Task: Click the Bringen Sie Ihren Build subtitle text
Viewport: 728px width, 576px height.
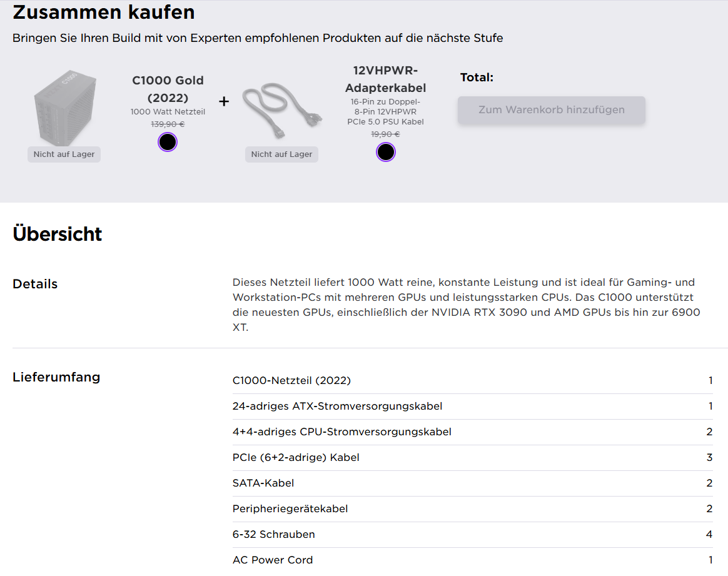Action: [258, 38]
